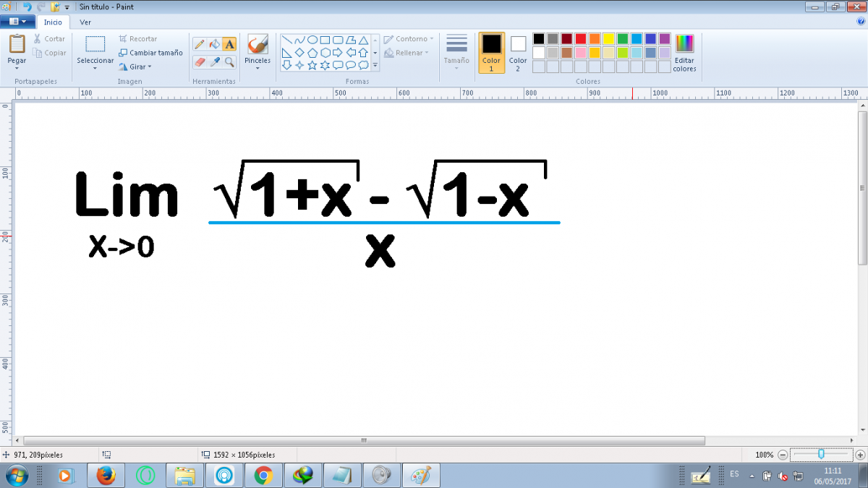Open the Girar rotate dropdown
The width and height of the screenshot is (868, 488).
(136, 67)
